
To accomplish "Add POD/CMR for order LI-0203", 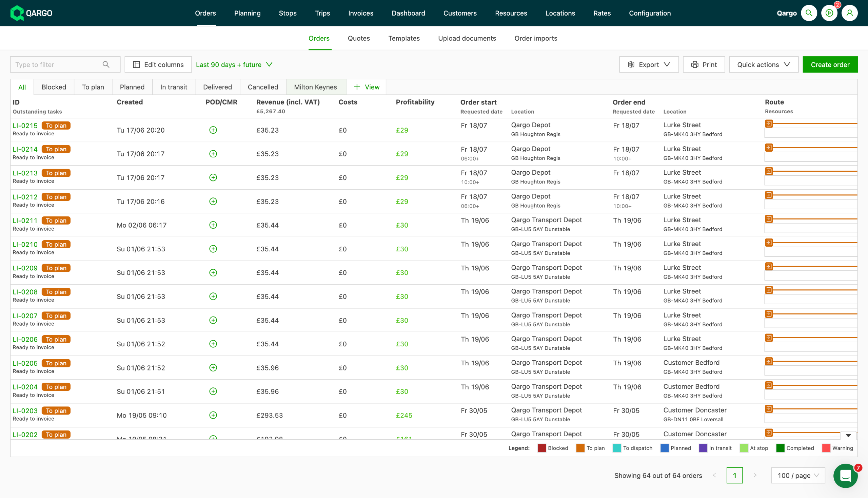I will click(213, 415).
